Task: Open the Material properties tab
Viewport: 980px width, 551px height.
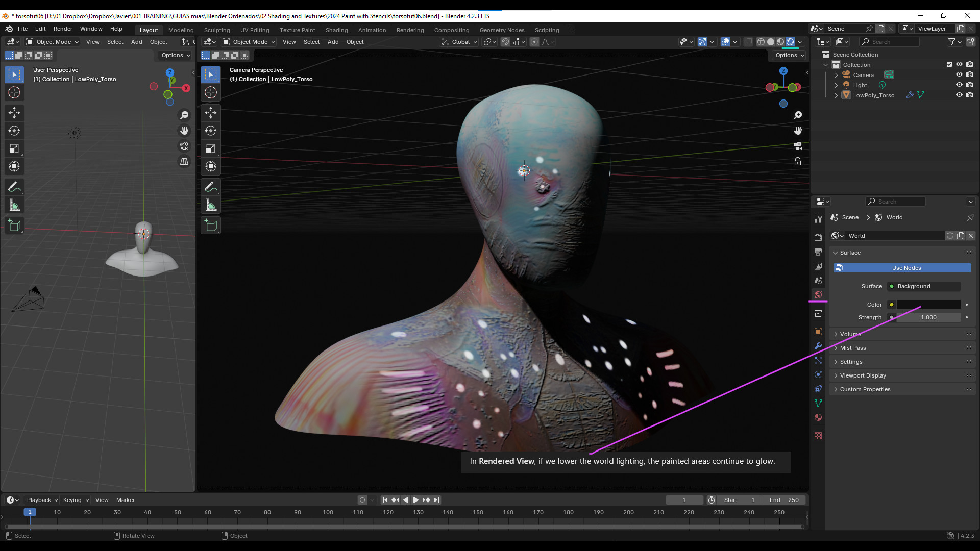Action: tap(818, 417)
